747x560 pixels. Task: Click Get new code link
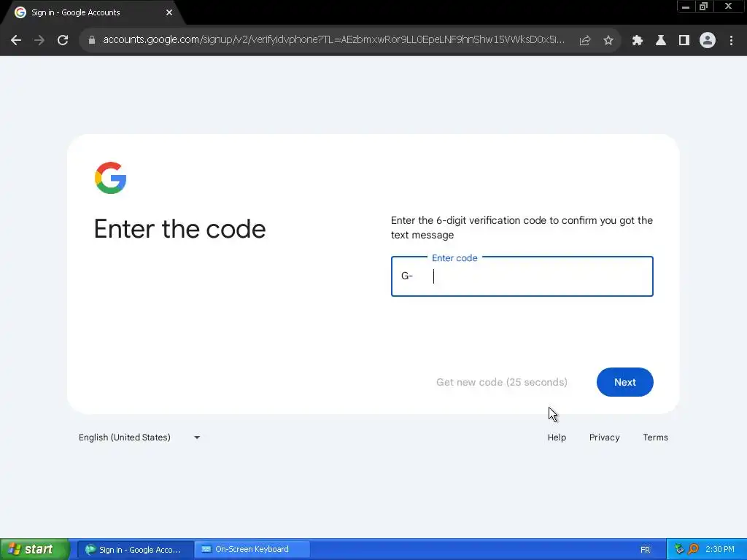[502, 382]
